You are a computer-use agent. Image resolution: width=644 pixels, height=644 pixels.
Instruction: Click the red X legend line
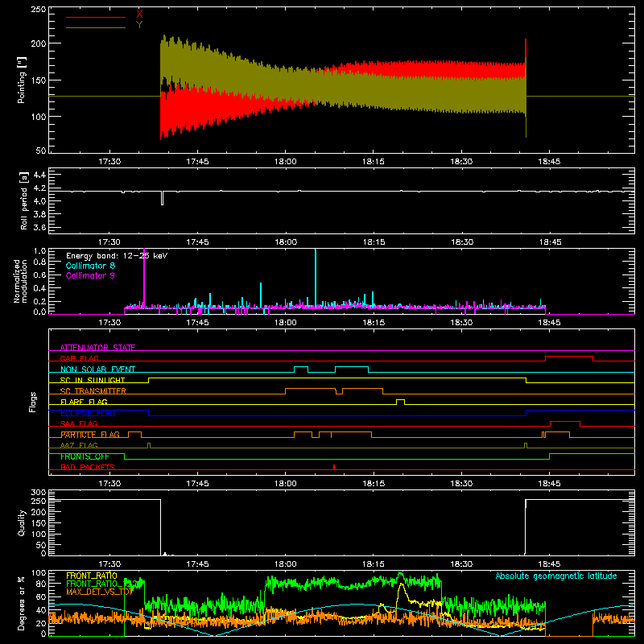[x=95, y=17]
